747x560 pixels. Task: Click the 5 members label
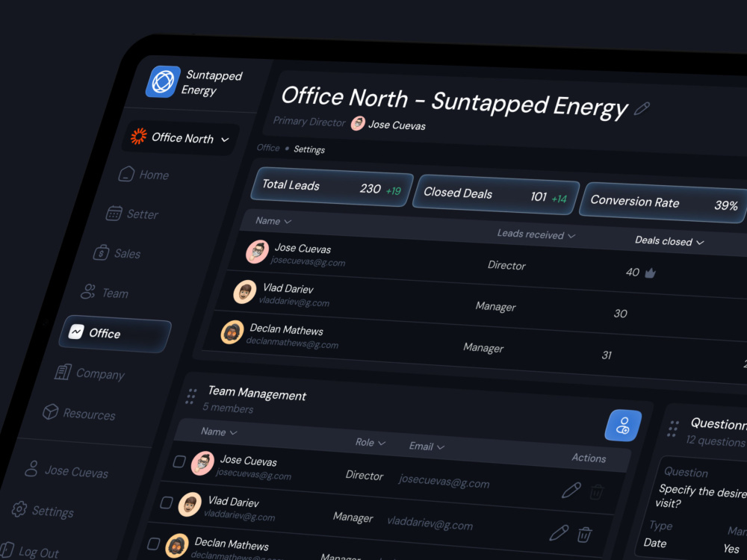click(x=228, y=408)
